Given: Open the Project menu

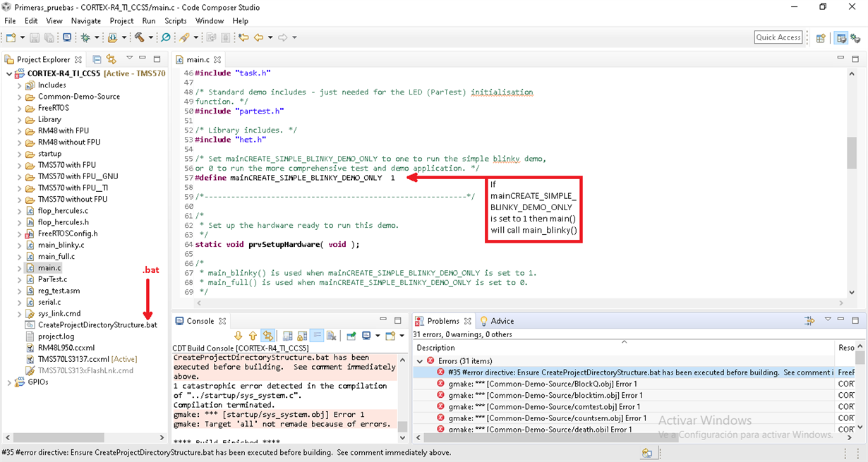Looking at the screenshot, I should pyautogui.click(x=121, y=21).
